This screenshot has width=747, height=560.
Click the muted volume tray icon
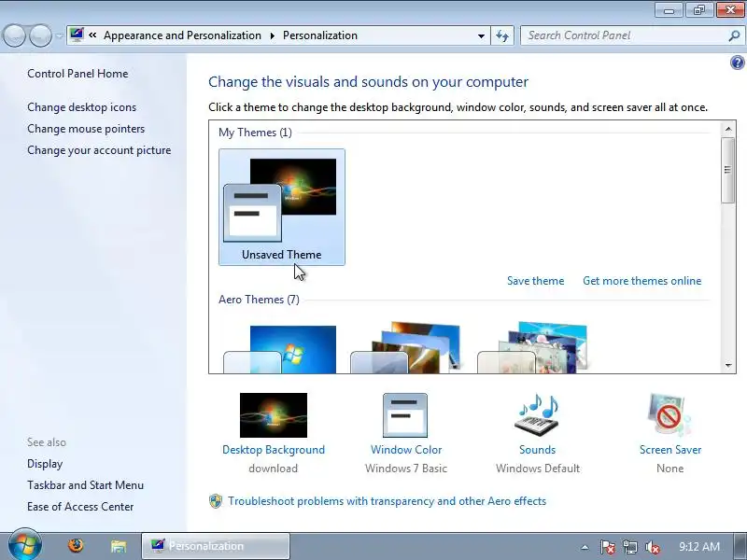652,547
